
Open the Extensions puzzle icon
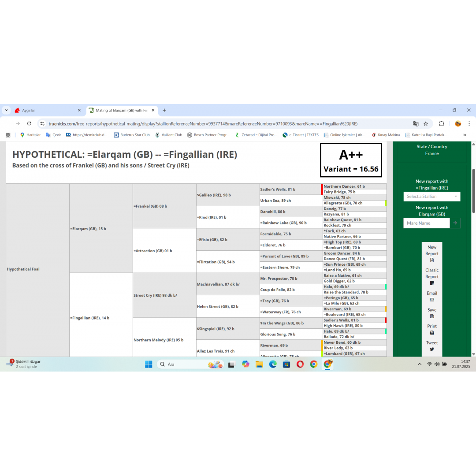click(x=442, y=124)
